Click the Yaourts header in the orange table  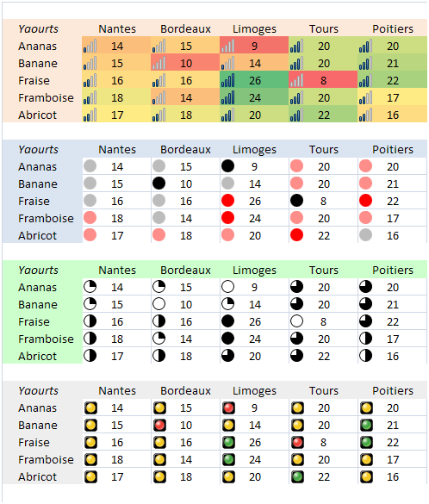coord(38,29)
